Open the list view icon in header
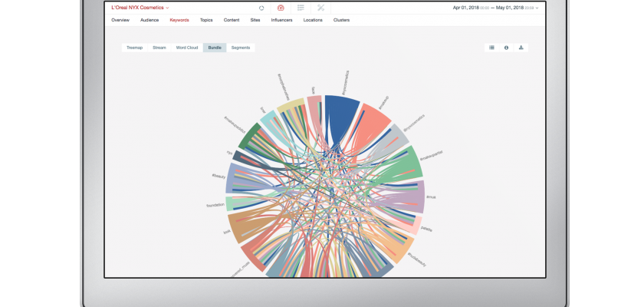Image resolution: width=644 pixels, height=307 pixels. pos(301,8)
